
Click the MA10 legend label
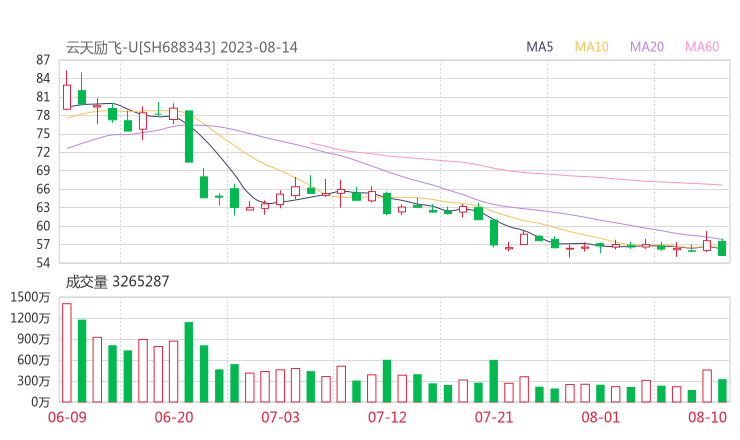[591, 47]
